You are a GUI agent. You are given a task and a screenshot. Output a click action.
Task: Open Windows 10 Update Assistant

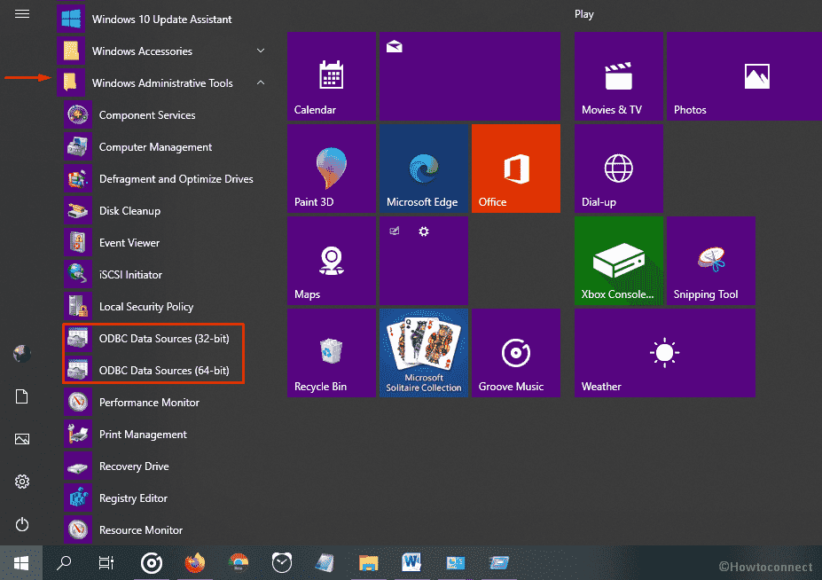click(x=163, y=19)
